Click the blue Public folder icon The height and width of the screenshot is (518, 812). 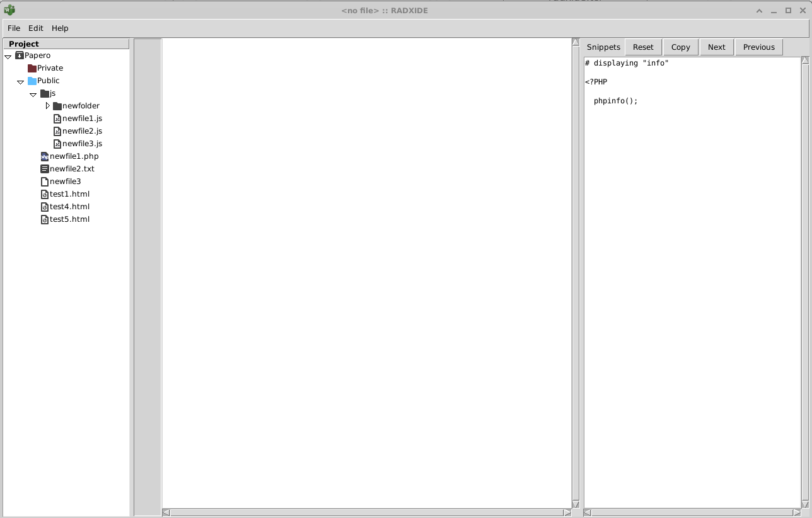pos(32,81)
